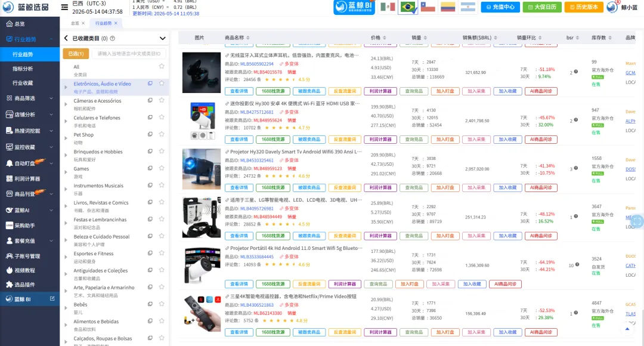Open external link icon on 蓝鲸 BI
Screen dimensions: 644x346
pos(52,299)
